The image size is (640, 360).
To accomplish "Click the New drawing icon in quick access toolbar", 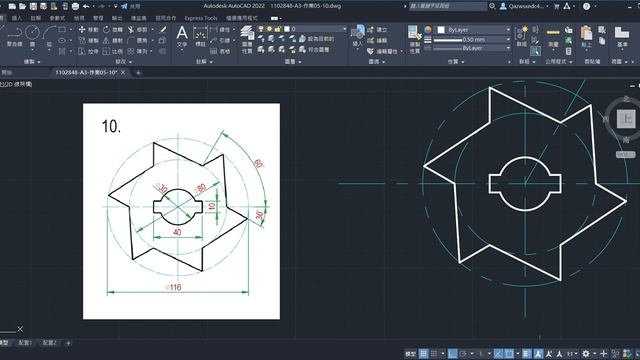I will click(x=12, y=6).
